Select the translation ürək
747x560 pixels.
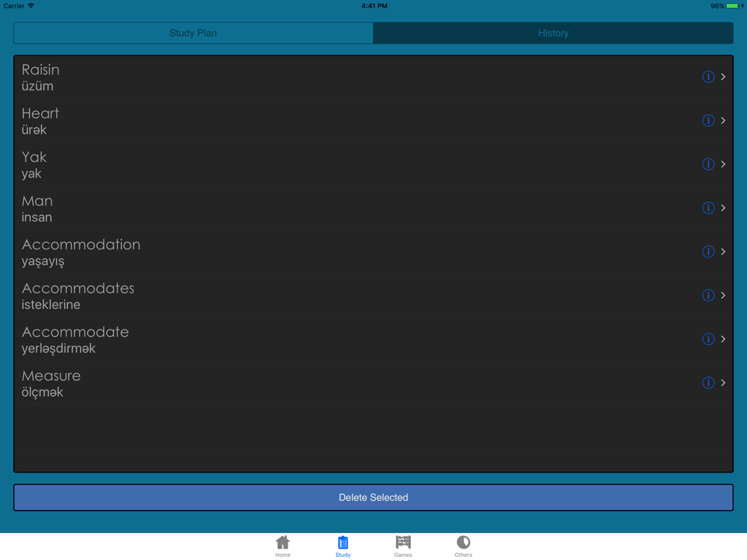(34, 129)
